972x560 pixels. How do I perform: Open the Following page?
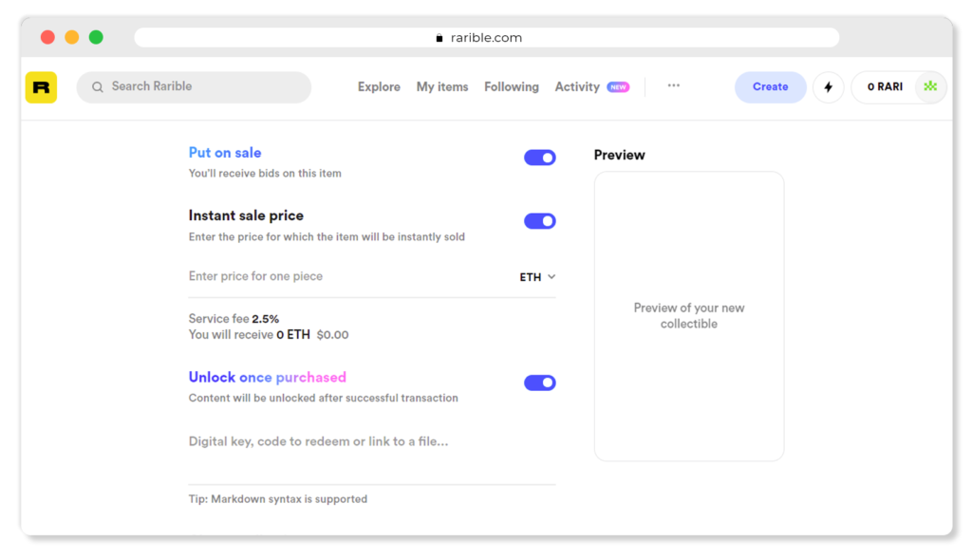512,87
